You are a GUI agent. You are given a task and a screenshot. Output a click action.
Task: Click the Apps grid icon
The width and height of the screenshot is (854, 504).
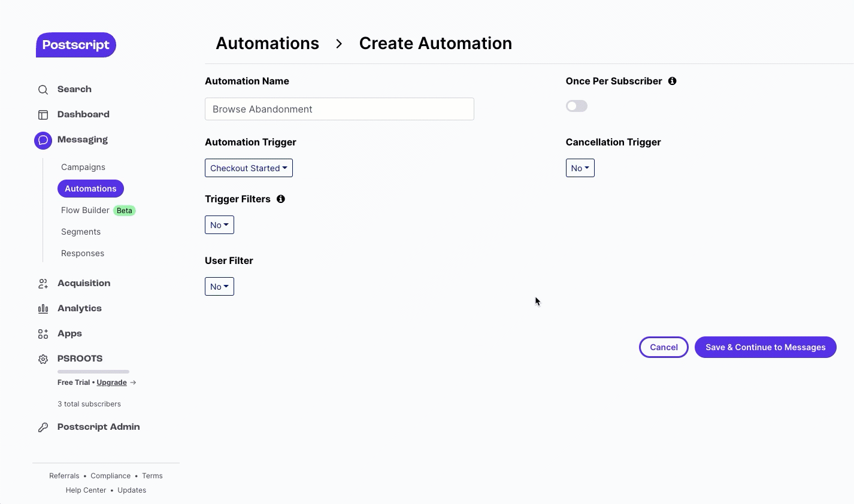(43, 334)
